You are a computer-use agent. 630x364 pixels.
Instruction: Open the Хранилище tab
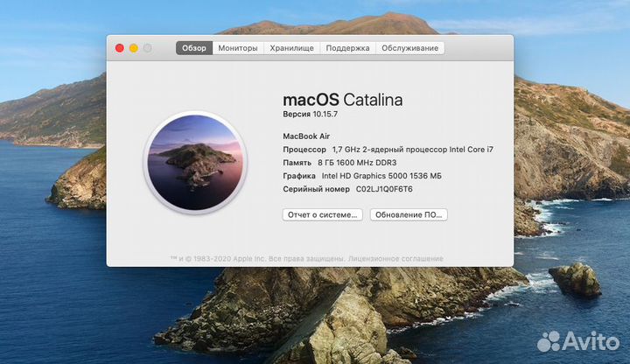[x=291, y=48]
